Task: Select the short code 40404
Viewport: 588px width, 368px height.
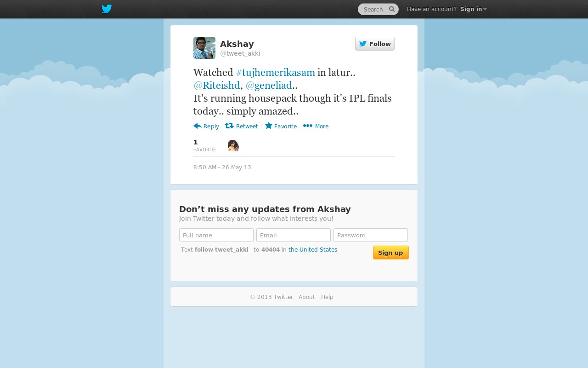Action: tap(271, 250)
